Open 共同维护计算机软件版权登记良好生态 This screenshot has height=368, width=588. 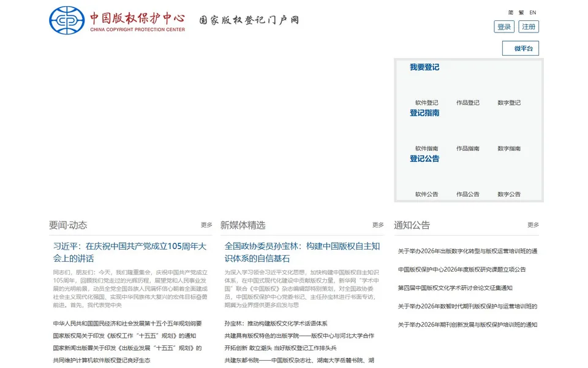pyautogui.click(x=102, y=360)
